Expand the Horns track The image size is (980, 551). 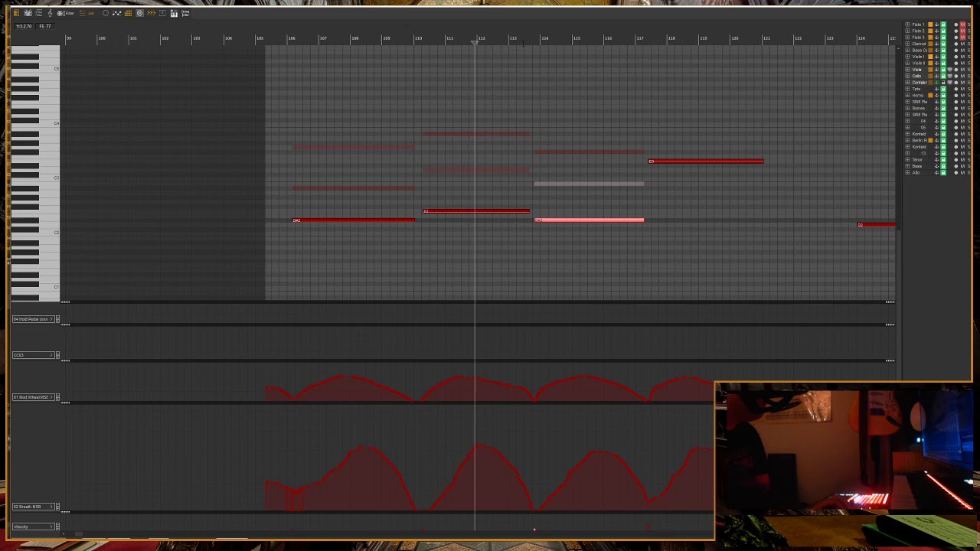click(907, 96)
